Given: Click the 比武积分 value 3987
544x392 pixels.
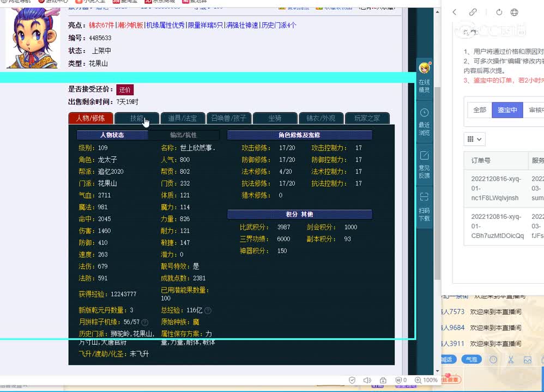Looking at the screenshot, I should pos(284,227).
